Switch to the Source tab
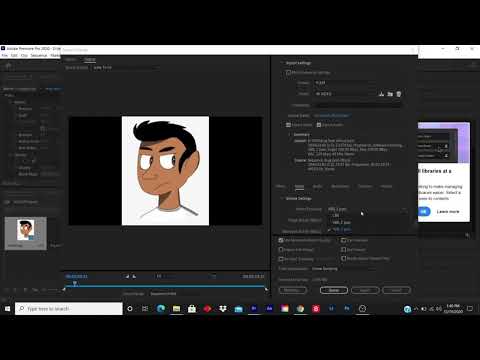480x360 pixels. tap(70, 59)
